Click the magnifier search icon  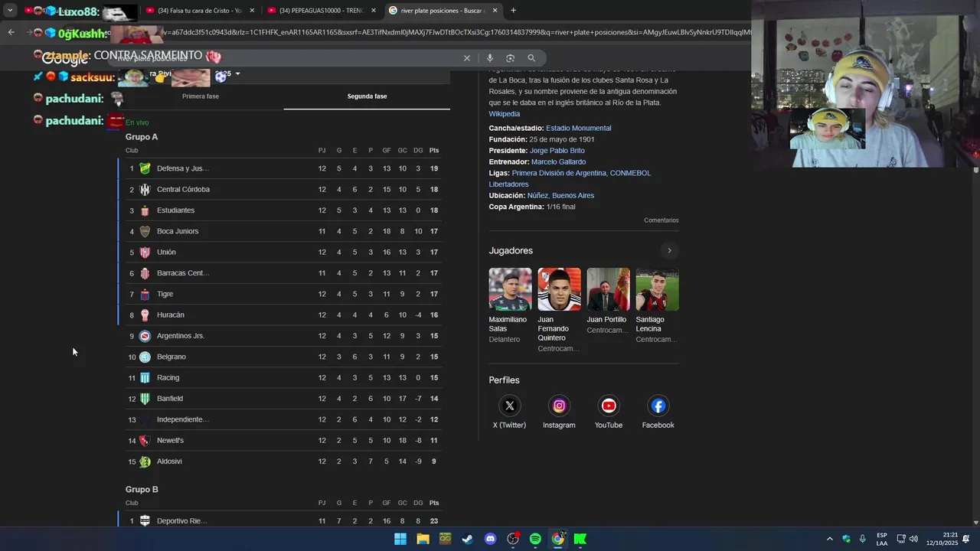coord(531,58)
